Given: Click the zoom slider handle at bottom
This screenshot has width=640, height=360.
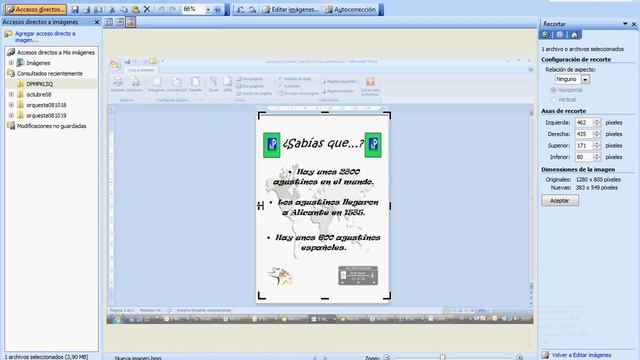Looking at the screenshot, I should (x=442, y=357).
